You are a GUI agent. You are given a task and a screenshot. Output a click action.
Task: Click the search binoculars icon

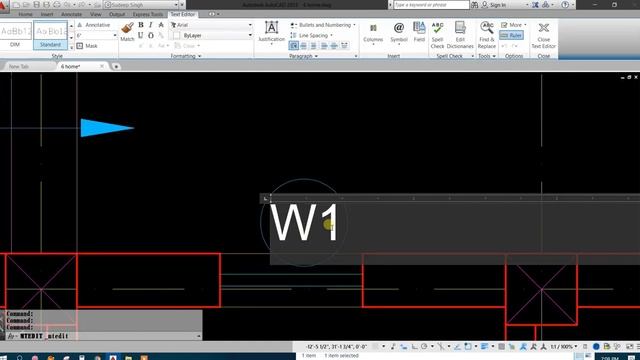point(475,5)
